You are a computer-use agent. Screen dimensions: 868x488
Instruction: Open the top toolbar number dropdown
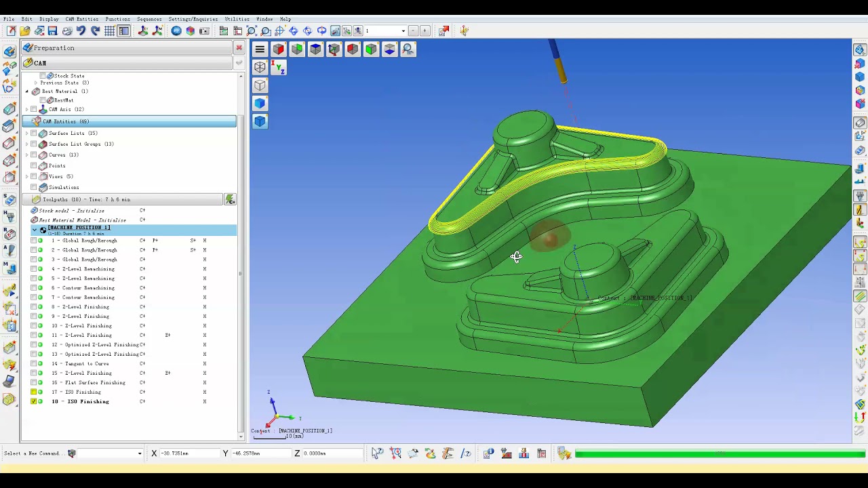(403, 30)
